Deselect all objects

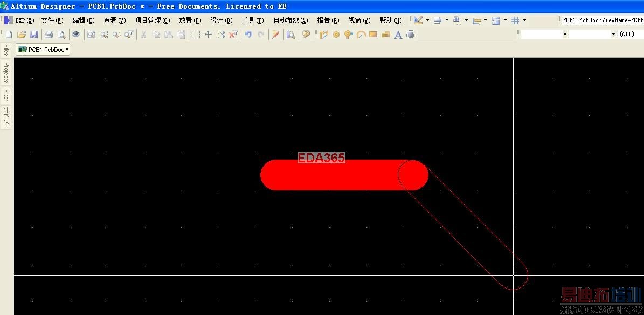[221, 35]
